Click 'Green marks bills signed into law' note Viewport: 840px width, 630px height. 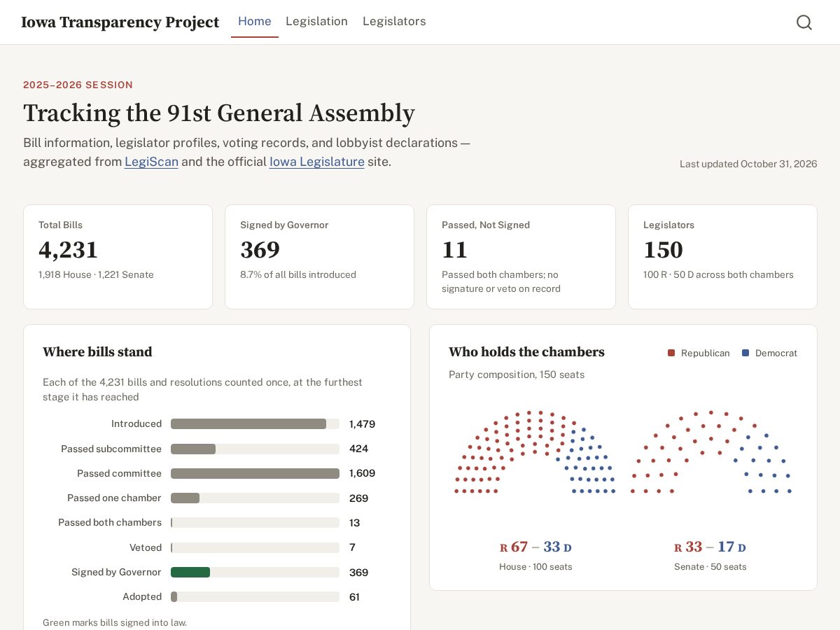click(115, 622)
